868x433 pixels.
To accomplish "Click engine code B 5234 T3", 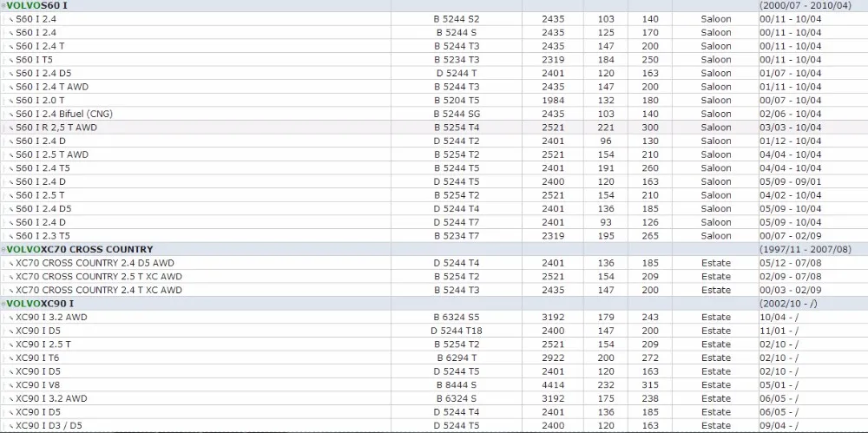I will (457, 60).
